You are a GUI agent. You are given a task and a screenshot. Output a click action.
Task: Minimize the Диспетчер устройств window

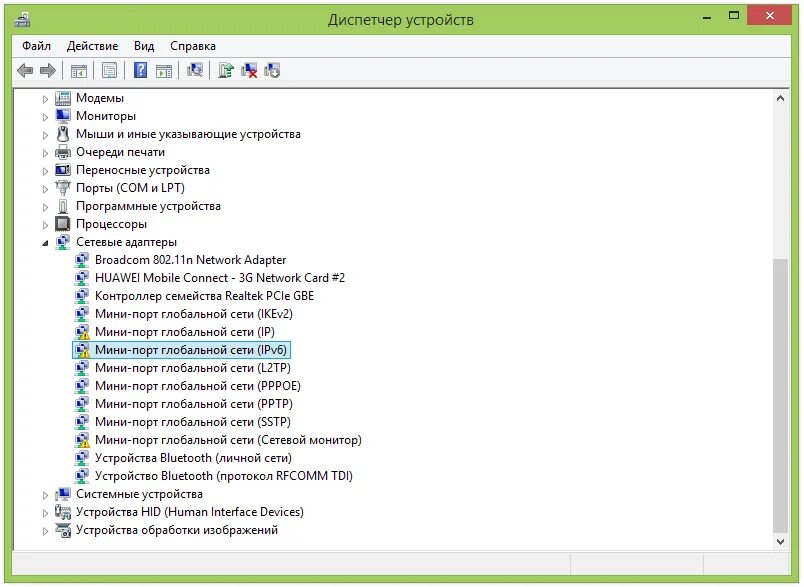click(708, 17)
